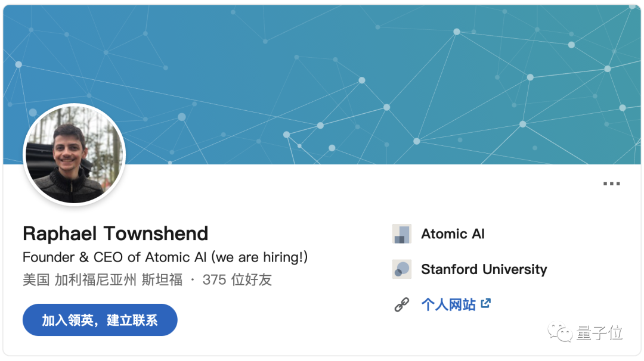Click the chain link icon
Viewport: 644px width, 361px height.
coord(402,305)
